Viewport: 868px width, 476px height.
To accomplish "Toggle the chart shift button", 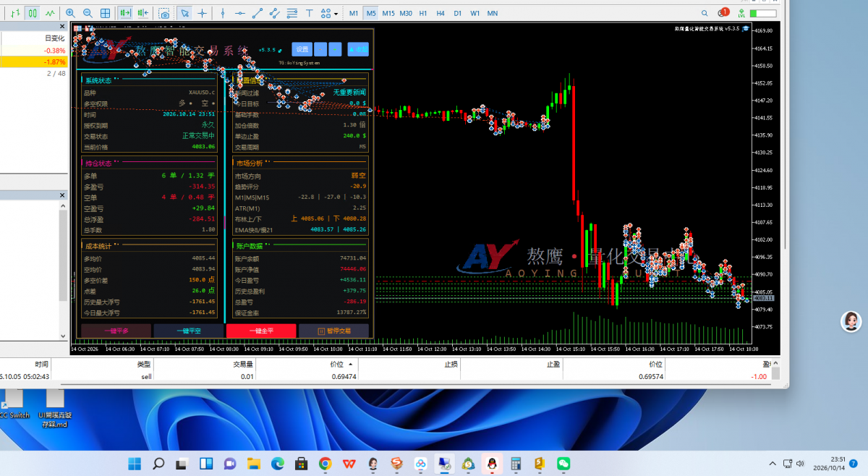I will coord(143,13).
